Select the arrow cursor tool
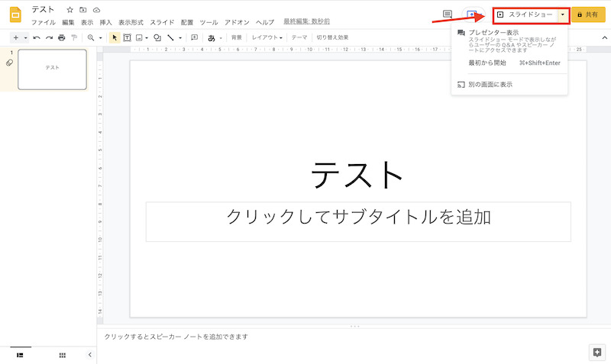Screen dimensions: 611x364 click(115, 37)
